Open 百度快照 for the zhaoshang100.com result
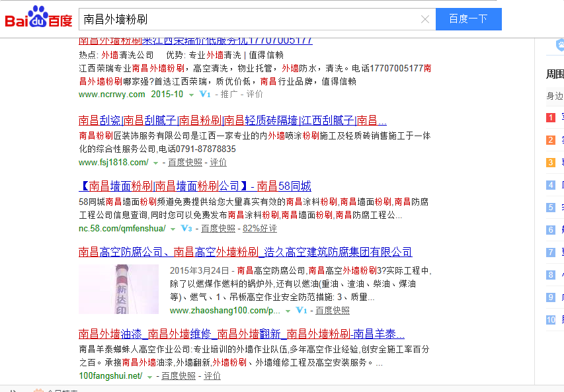This screenshot has height=392, width=564. click(x=333, y=311)
